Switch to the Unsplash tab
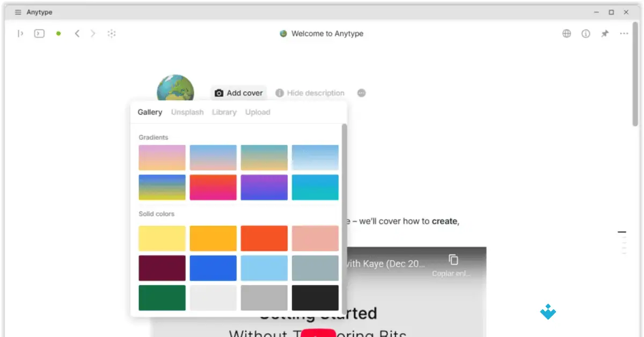Viewport: 644px width, 337px height. [x=187, y=112]
